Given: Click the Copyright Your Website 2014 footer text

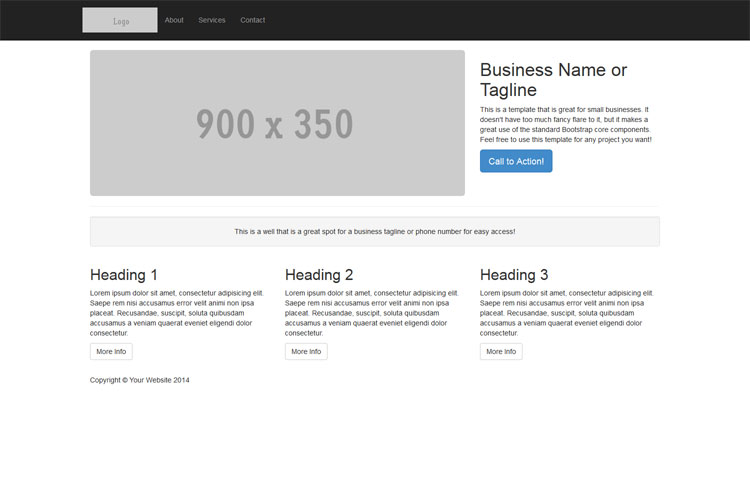Looking at the screenshot, I should tap(140, 380).
